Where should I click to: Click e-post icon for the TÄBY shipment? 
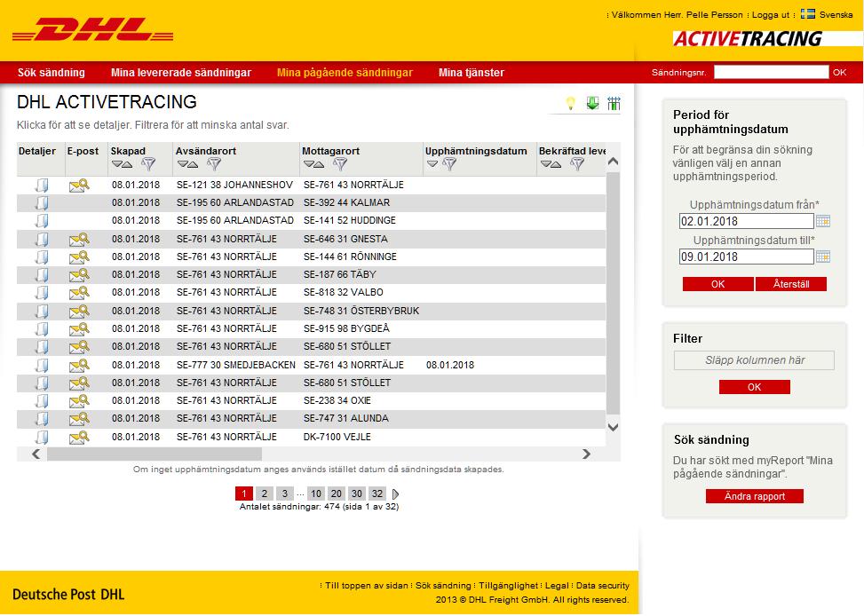point(79,274)
